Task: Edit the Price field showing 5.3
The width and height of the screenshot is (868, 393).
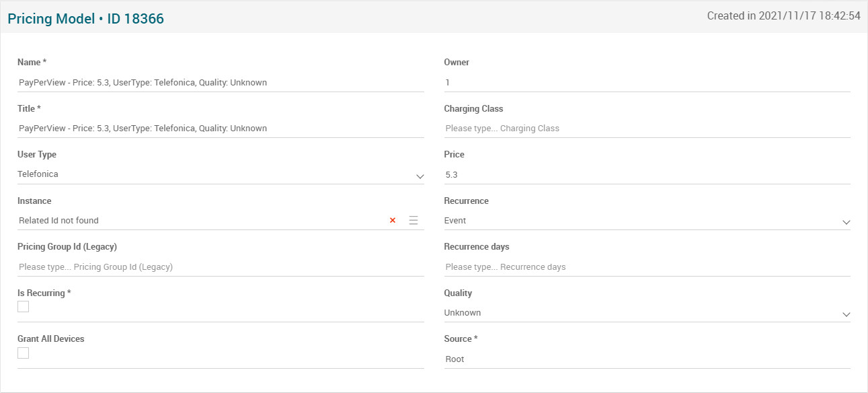Action: [x=646, y=175]
